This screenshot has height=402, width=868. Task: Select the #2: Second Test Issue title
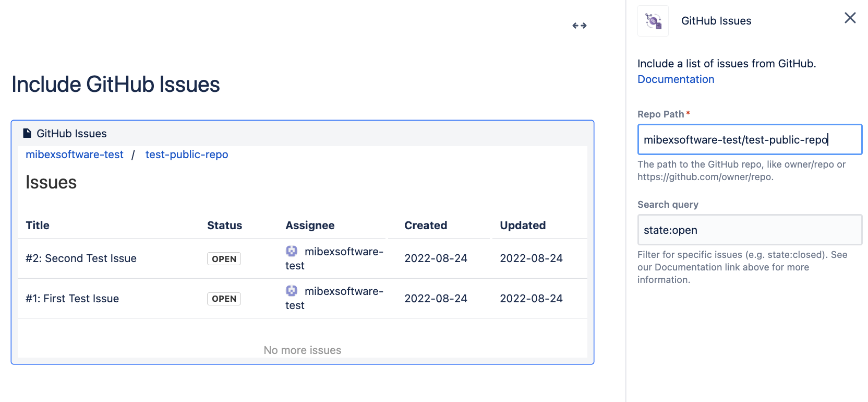[81, 258]
